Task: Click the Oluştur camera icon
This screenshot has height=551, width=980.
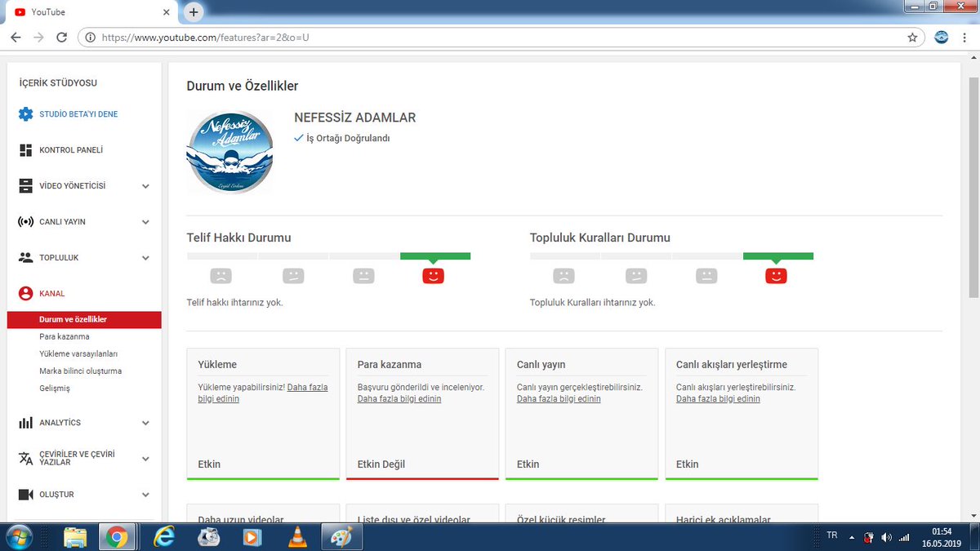Action: click(25, 495)
